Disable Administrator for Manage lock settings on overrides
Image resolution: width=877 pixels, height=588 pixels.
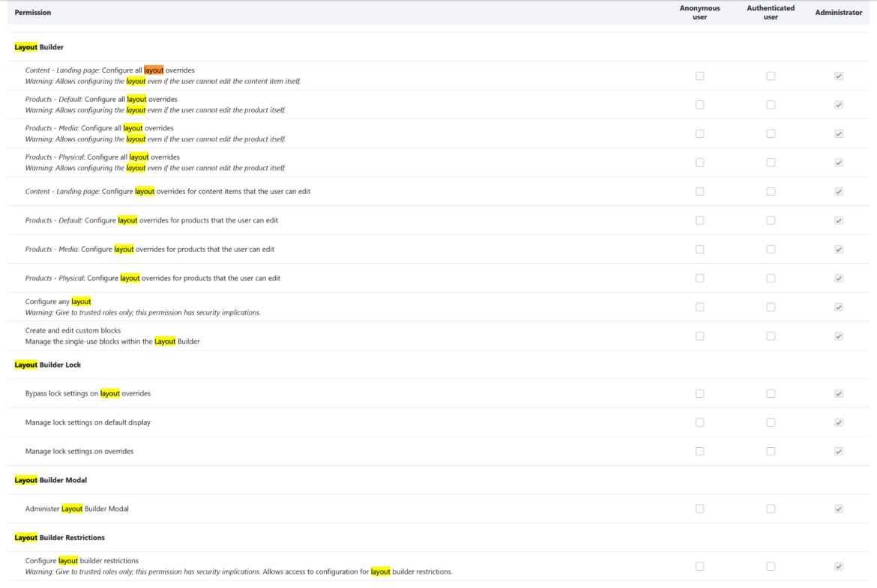(839, 452)
